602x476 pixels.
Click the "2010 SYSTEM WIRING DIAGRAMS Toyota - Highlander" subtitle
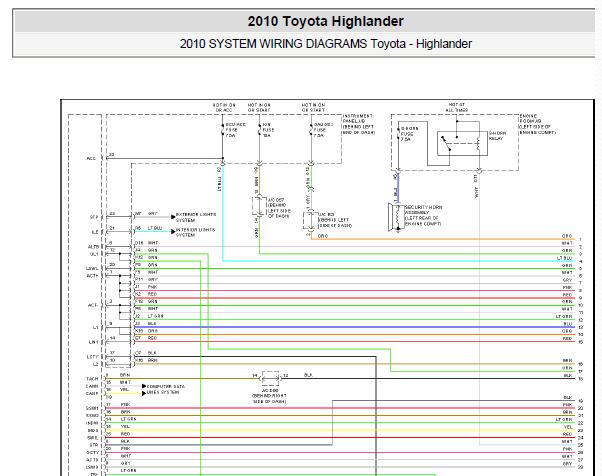coord(326,44)
